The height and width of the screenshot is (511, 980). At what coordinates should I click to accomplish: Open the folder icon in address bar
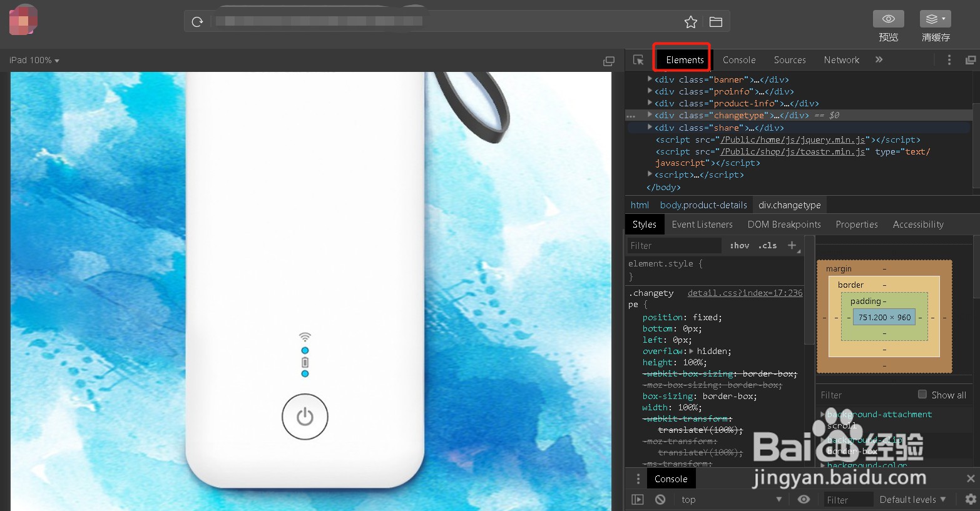(x=716, y=23)
